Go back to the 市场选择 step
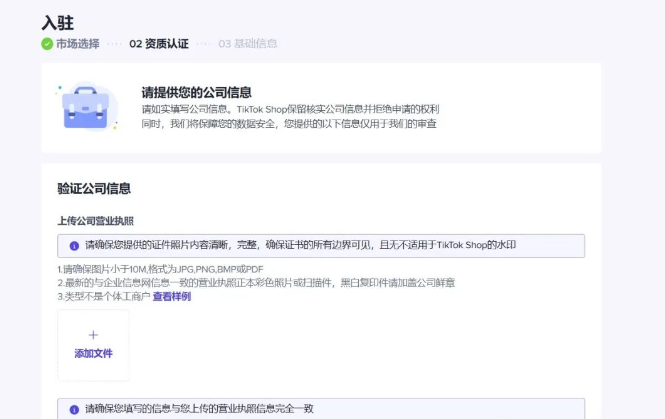This screenshot has width=665, height=419. pos(77,44)
